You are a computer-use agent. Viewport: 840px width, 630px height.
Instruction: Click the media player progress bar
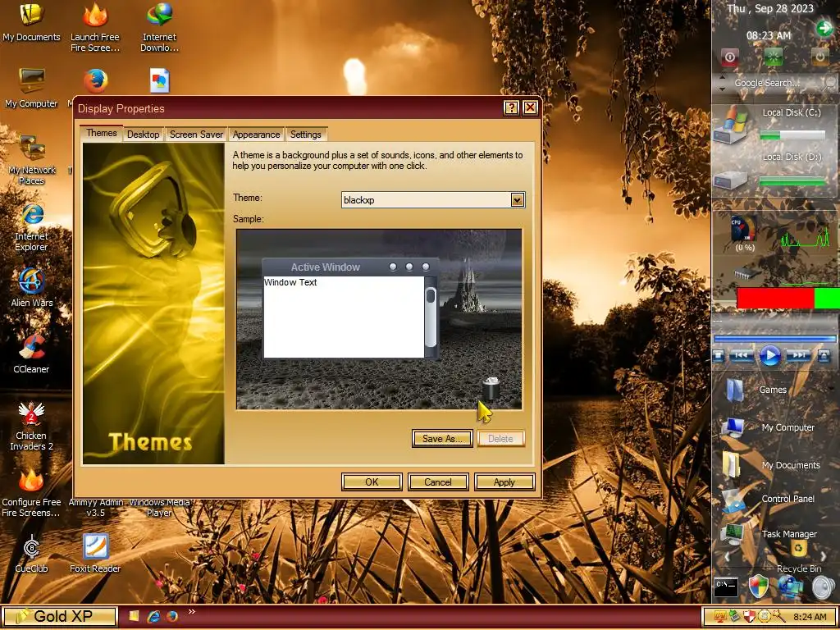pos(774,339)
